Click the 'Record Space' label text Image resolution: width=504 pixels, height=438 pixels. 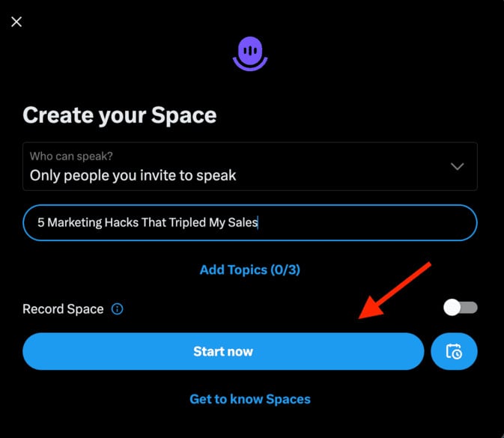pos(63,308)
